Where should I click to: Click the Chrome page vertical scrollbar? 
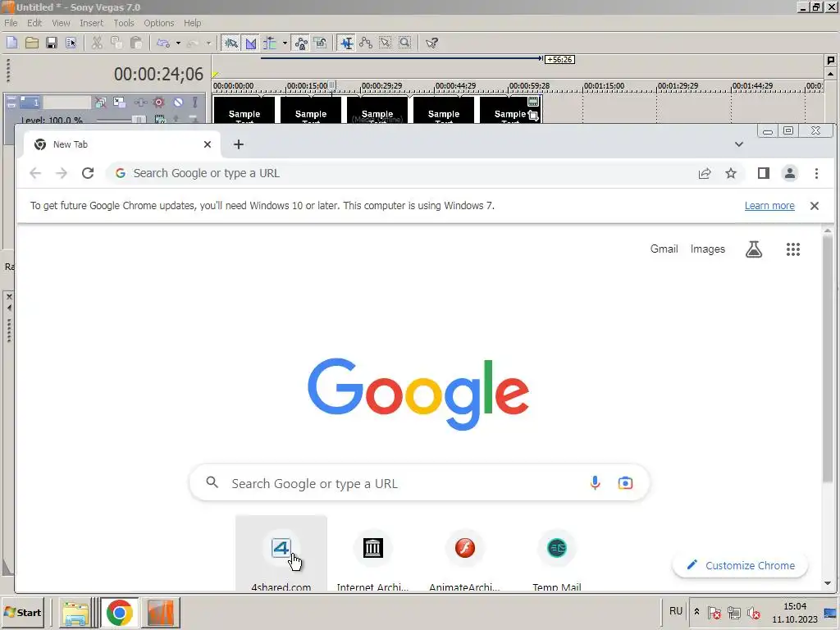[828, 359]
